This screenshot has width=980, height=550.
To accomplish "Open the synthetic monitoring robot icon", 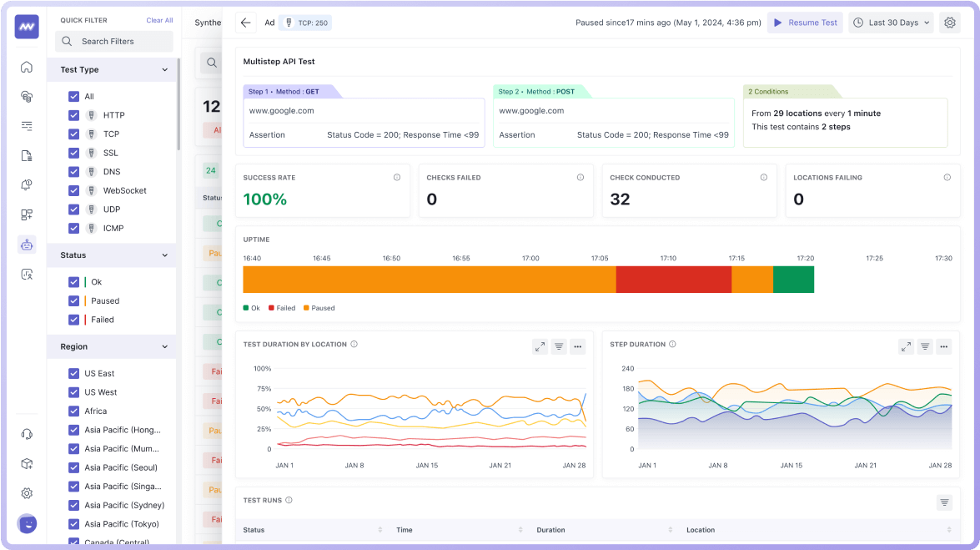I will point(27,245).
